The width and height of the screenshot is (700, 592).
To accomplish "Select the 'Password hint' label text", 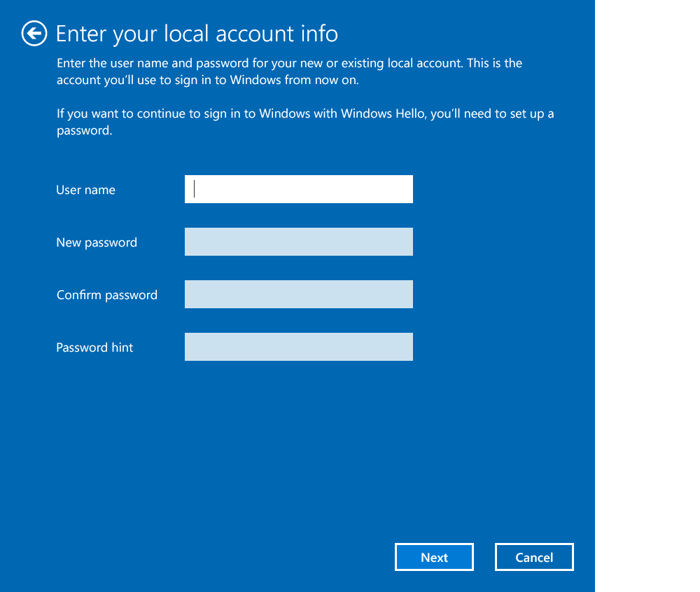I will pos(94,347).
